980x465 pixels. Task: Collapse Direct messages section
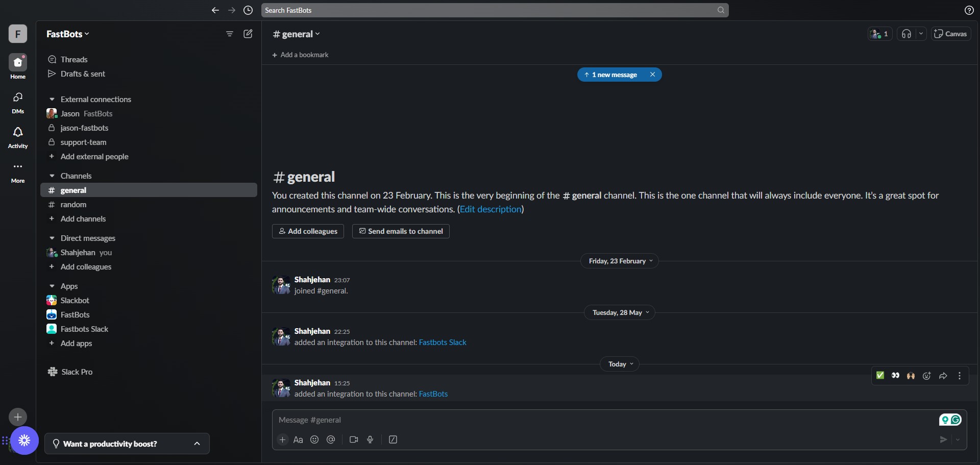point(52,238)
